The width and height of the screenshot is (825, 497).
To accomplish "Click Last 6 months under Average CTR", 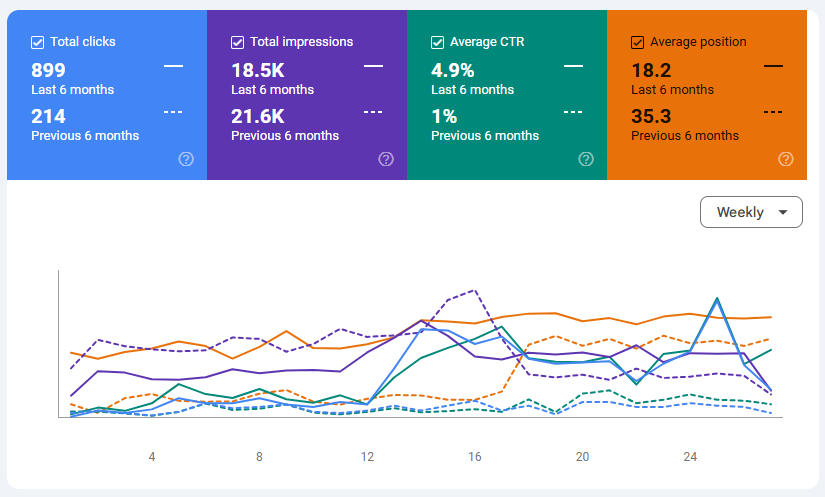I will 472,89.
